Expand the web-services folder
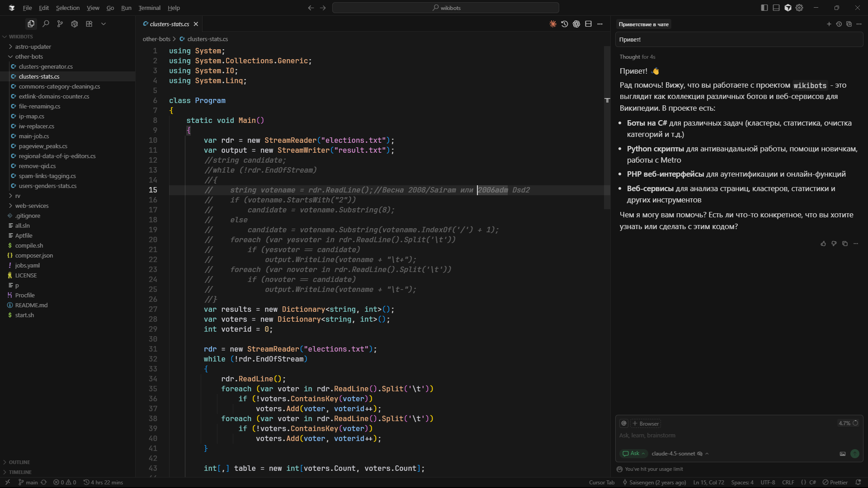868x488 pixels. pos(31,206)
